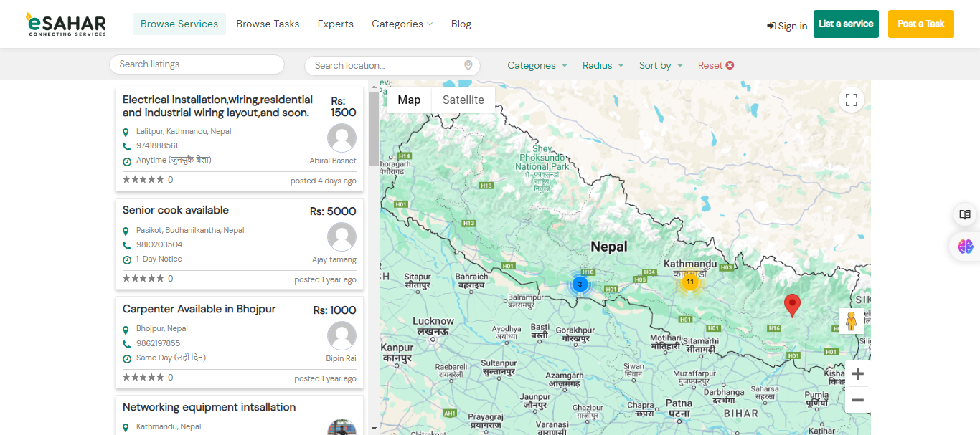
Task: Click the eSahar logo
Action: click(x=67, y=24)
